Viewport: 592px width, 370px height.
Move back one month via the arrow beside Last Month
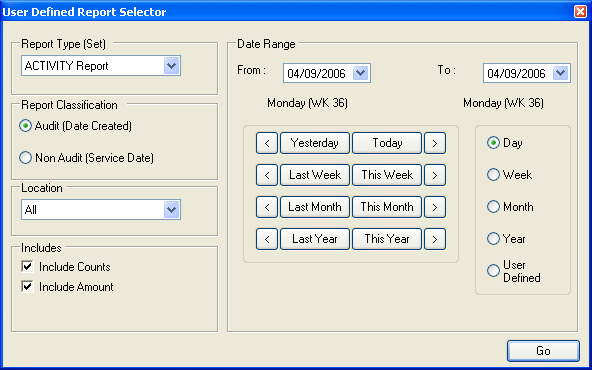pyautogui.click(x=267, y=207)
